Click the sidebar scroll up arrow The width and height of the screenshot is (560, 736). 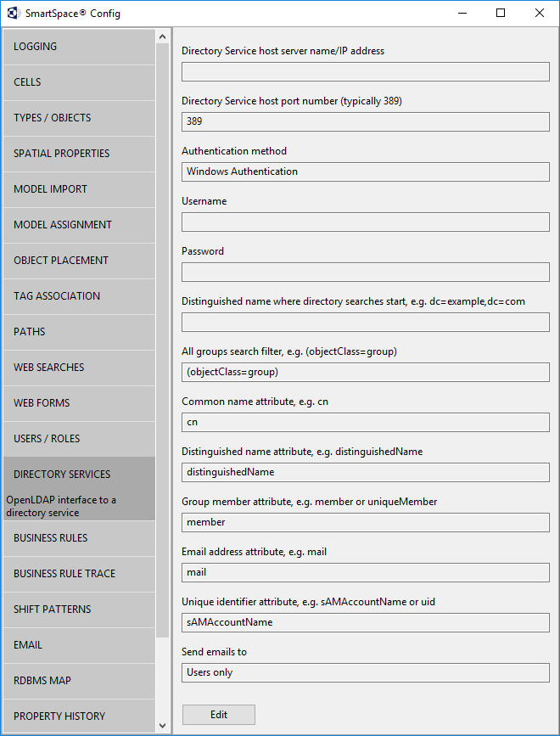coord(163,37)
